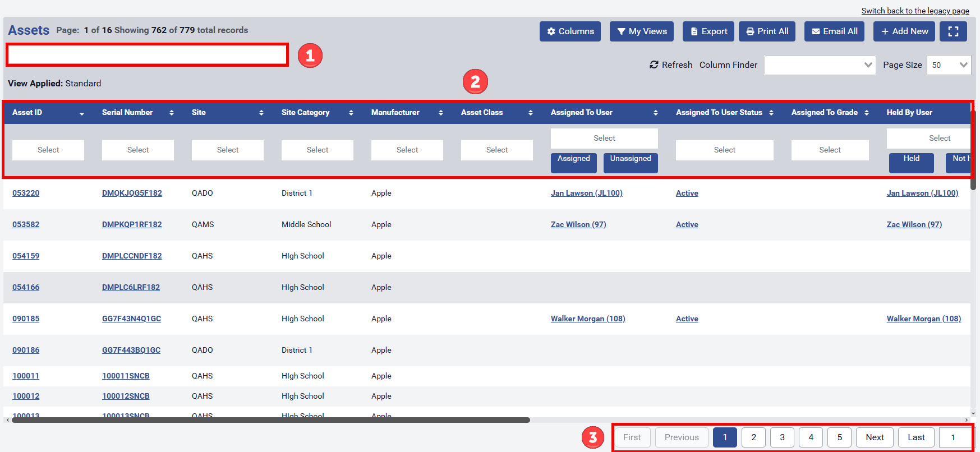Image resolution: width=980 pixels, height=452 pixels.
Task: Sort by Assigned To User Status arrows
Action: 771,113
